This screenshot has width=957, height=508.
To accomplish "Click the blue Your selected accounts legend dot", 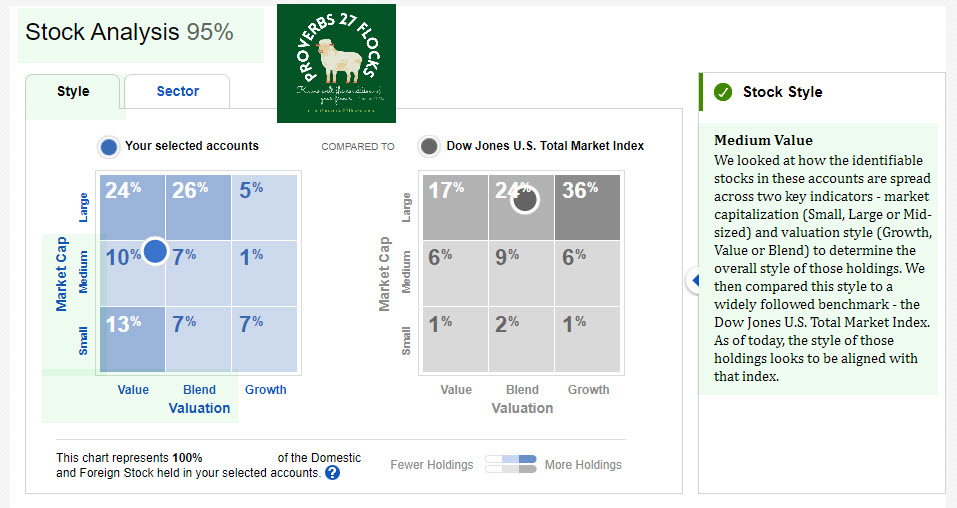I will (x=109, y=147).
